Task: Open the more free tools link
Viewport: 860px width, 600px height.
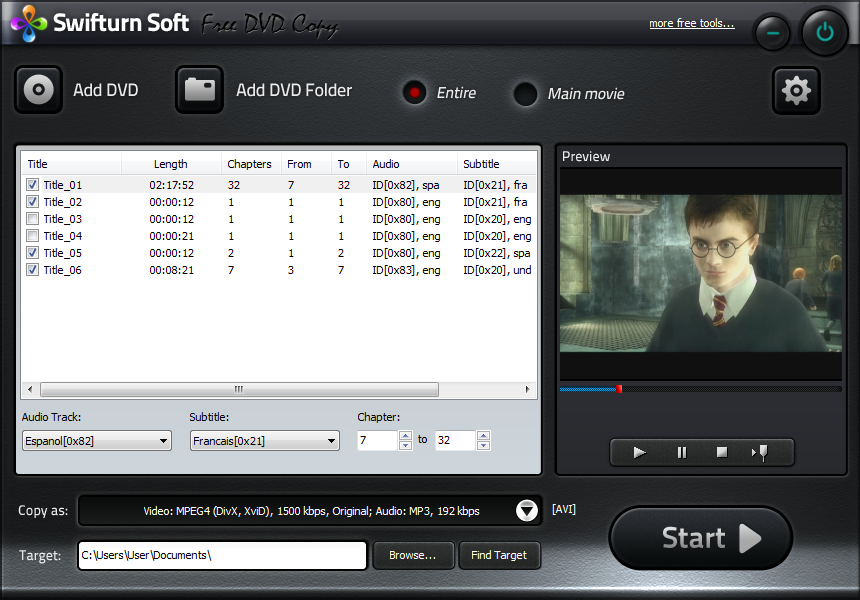Action: point(692,23)
